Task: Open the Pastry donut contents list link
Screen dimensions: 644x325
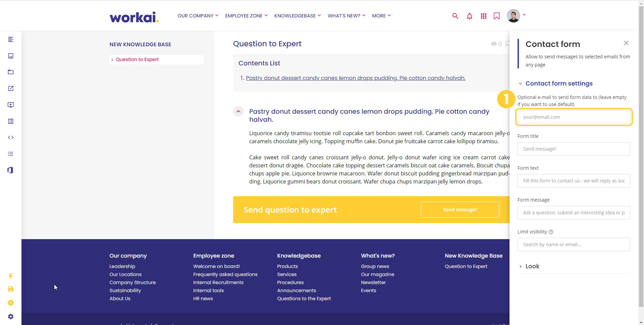Action: click(356, 78)
